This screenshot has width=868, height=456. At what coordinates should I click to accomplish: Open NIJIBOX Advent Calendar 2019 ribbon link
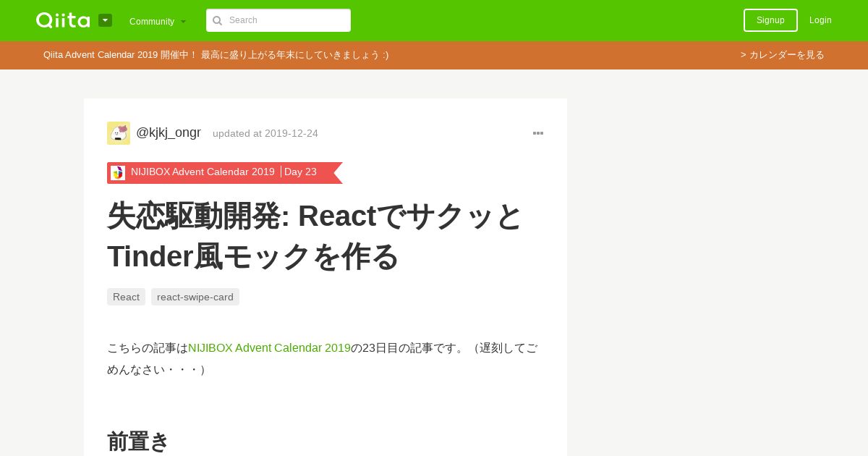pos(203,172)
